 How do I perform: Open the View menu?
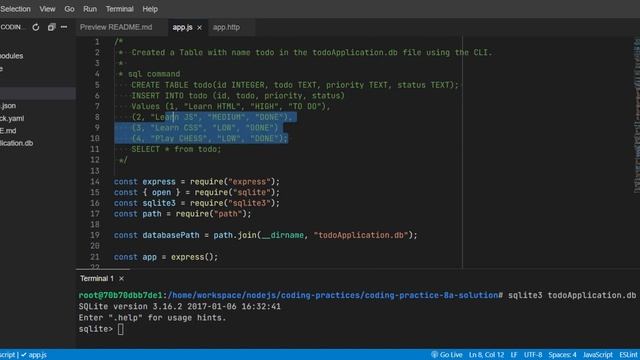[x=47, y=9]
